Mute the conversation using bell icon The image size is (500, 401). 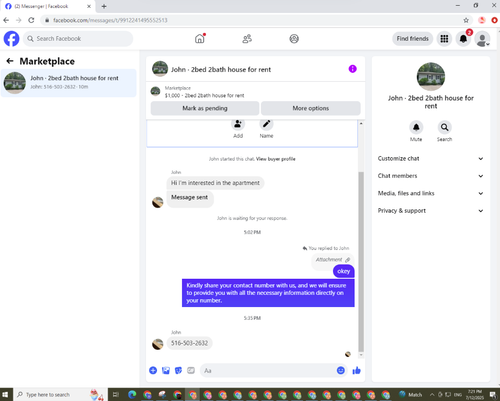(416, 127)
